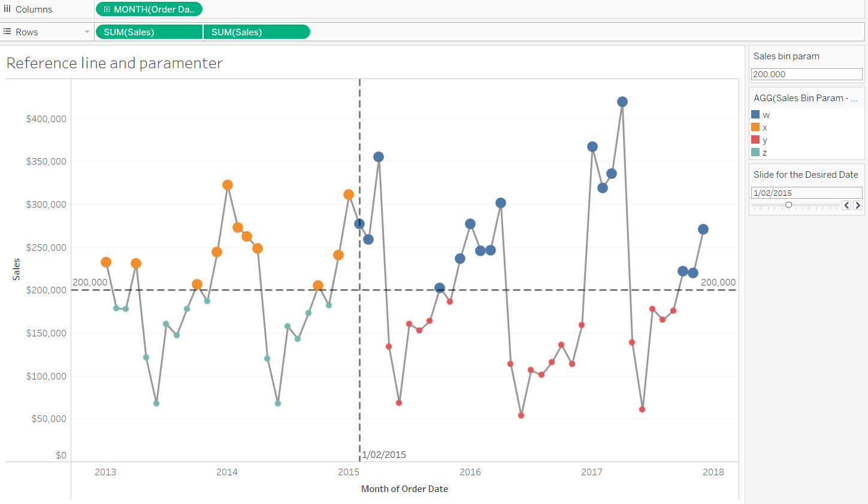Click the Columns shelf icon
The width and height of the screenshot is (868, 504).
7,9
